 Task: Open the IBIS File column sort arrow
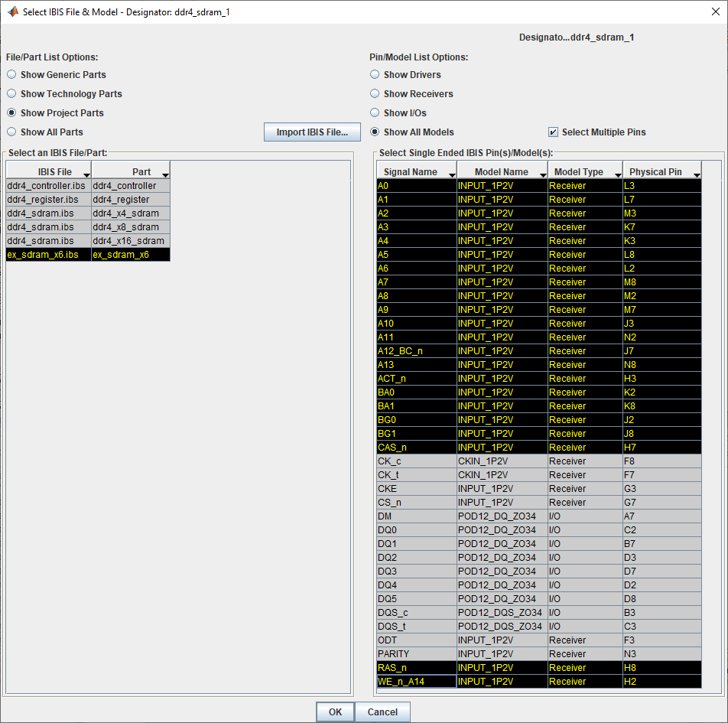pyautogui.click(x=87, y=174)
